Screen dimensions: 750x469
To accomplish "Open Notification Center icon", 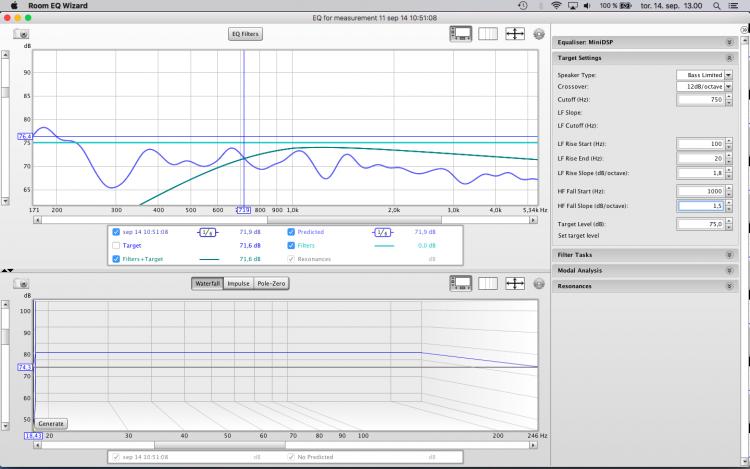I will (733, 6).
